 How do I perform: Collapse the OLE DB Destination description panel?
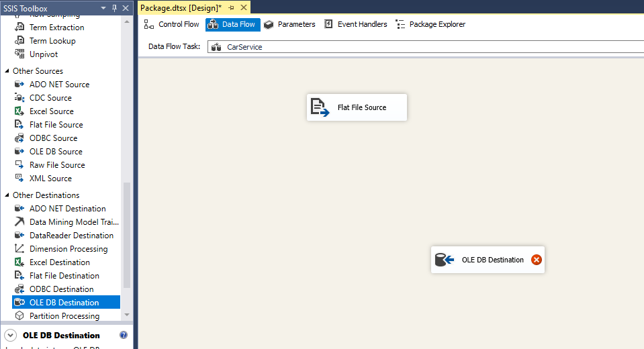coord(10,336)
